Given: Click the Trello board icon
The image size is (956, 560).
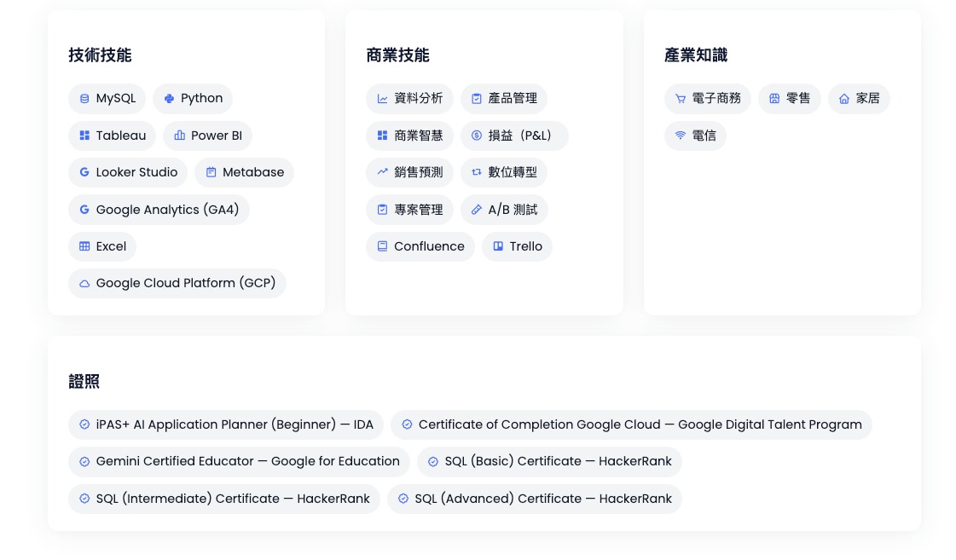Looking at the screenshot, I should (498, 246).
